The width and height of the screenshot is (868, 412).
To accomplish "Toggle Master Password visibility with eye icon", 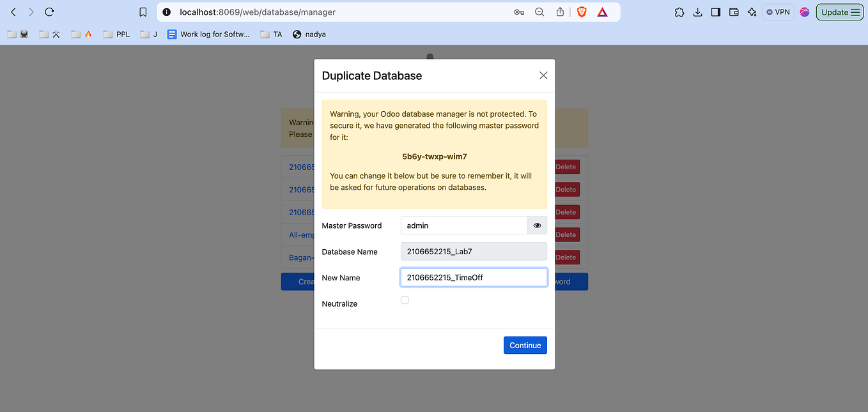I will [537, 225].
